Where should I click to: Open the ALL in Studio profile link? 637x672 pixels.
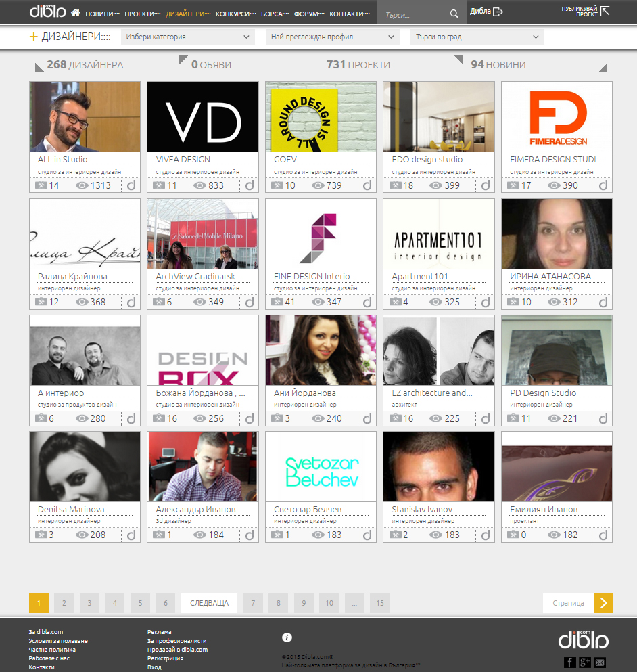tap(63, 160)
